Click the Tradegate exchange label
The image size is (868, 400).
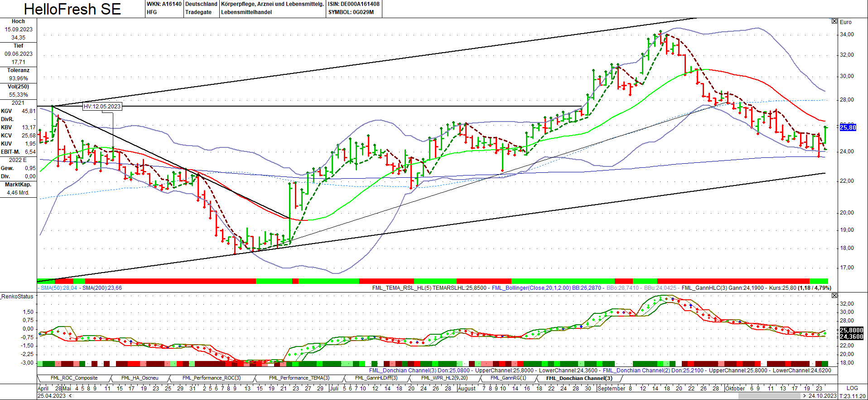pyautogui.click(x=198, y=12)
